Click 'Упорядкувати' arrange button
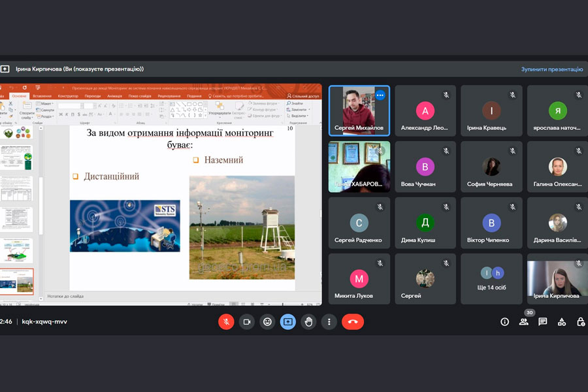The height and width of the screenshot is (392, 588). [220, 109]
